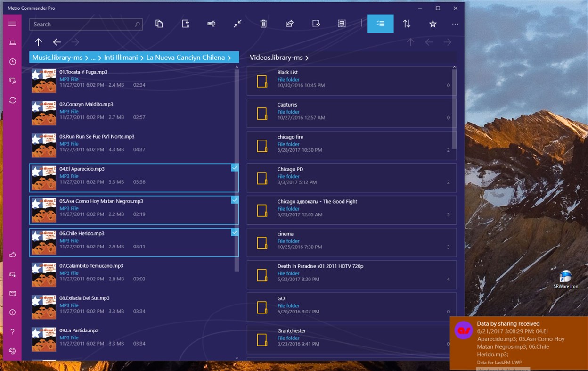Viewport: 588px width, 371px height.
Task: Open La Nueva Canciyn Chilena breadcrumb segment
Action: point(186,58)
